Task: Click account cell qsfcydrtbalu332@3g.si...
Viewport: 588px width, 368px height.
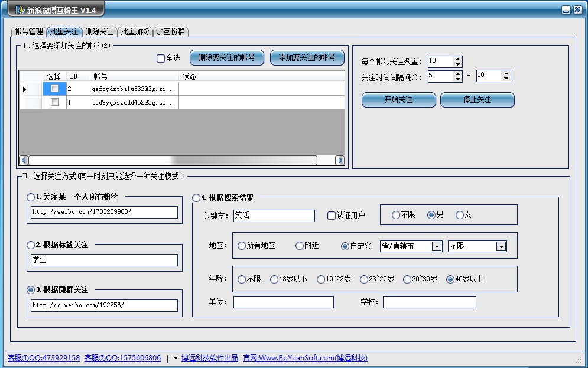Action: click(x=134, y=89)
